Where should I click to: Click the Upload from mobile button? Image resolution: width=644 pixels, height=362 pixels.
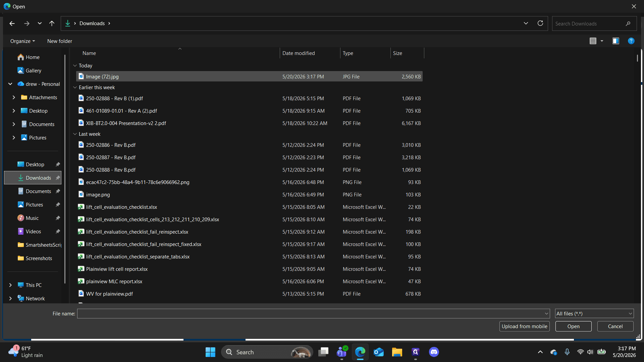[x=524, y=326]
